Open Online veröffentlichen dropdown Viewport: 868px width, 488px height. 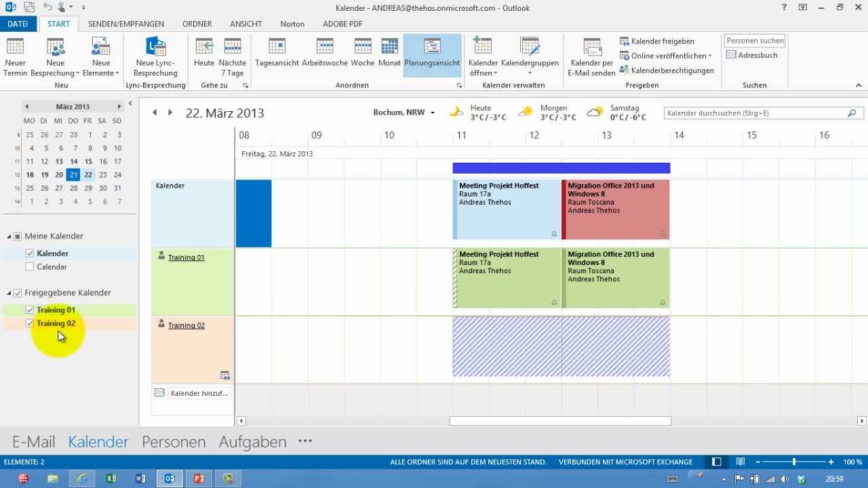point(666,56)
